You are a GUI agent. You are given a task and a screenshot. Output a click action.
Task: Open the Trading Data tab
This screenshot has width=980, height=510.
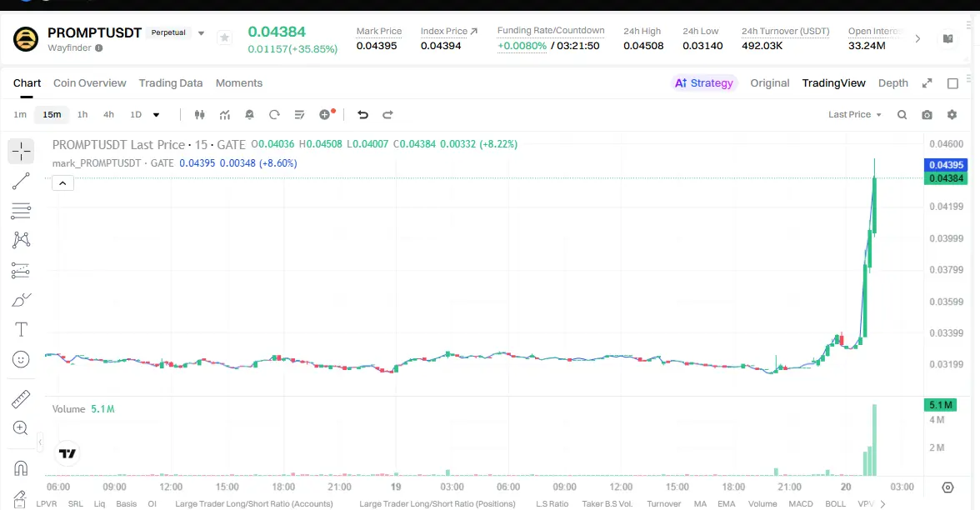[171, 83]
